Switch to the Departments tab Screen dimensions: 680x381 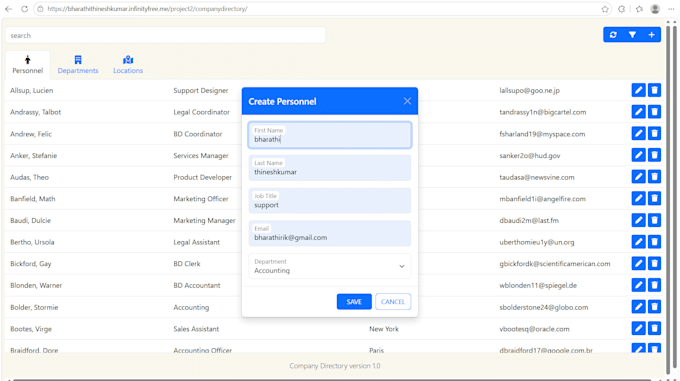coord(78,65)
